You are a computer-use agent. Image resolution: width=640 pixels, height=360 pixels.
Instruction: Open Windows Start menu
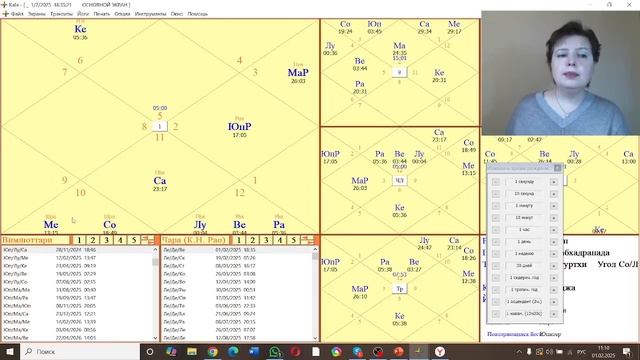point(10,351)
